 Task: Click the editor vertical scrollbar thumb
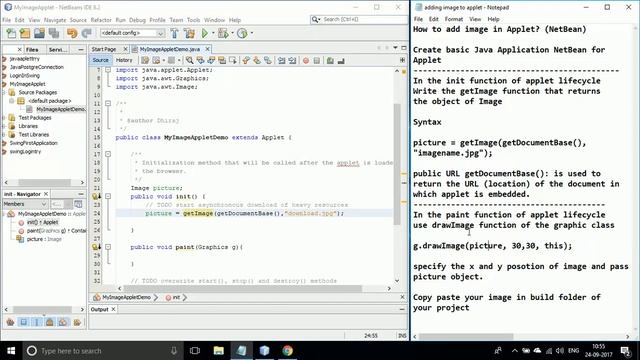click(x=397, y=163)
